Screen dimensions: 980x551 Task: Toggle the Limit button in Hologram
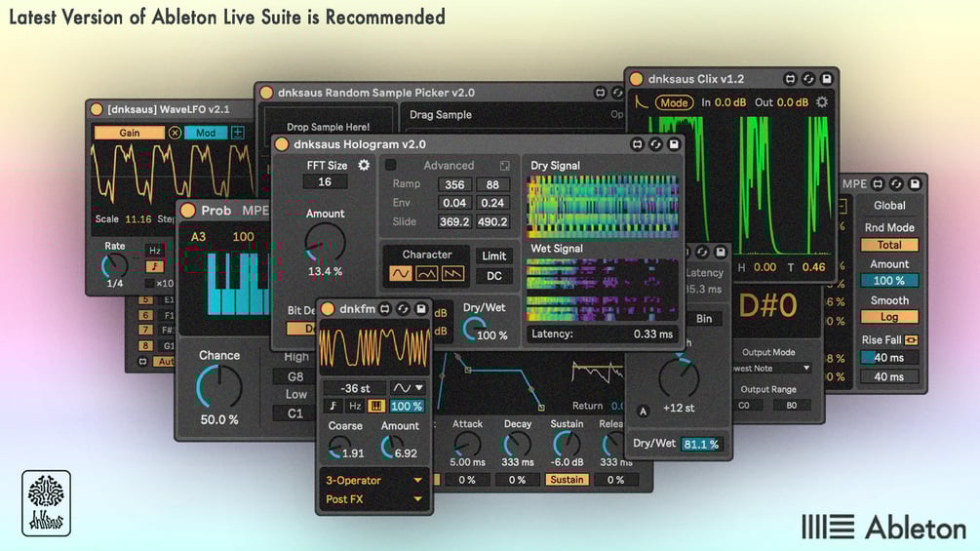[x=493, y=256]
